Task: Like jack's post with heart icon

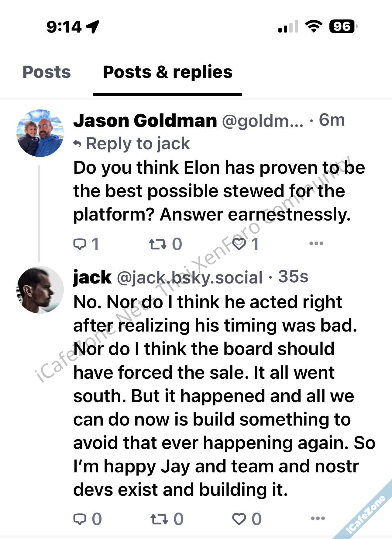Action: pos(239,519)
